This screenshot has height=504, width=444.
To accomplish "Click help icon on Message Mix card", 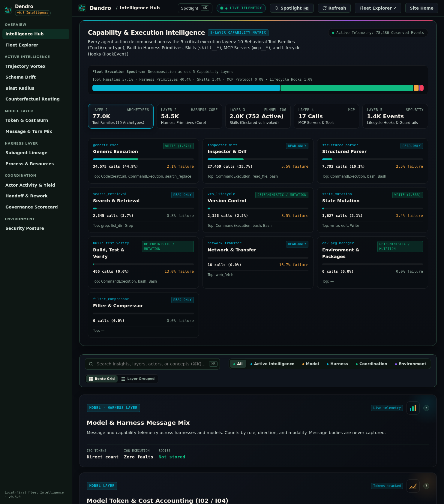I will tap(426, 408).
